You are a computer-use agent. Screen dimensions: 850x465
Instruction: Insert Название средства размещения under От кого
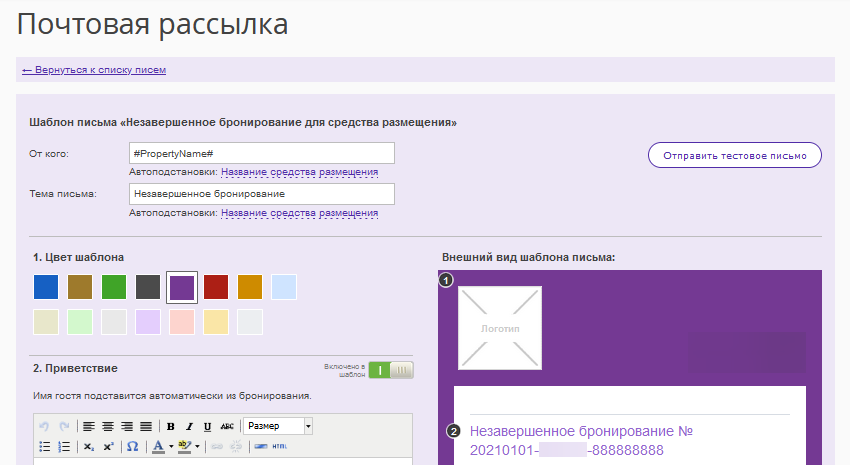point(299,172)
